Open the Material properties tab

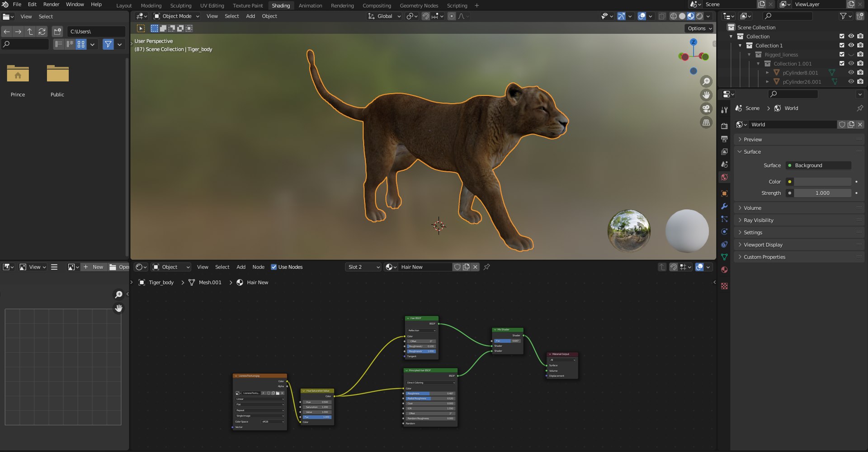[x=724, y=270]
